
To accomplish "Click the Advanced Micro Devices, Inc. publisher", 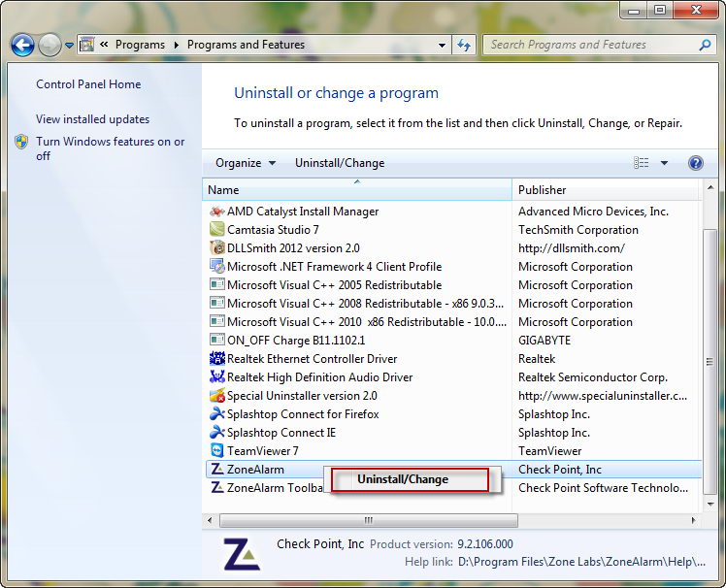I will [x=594, y=212].
